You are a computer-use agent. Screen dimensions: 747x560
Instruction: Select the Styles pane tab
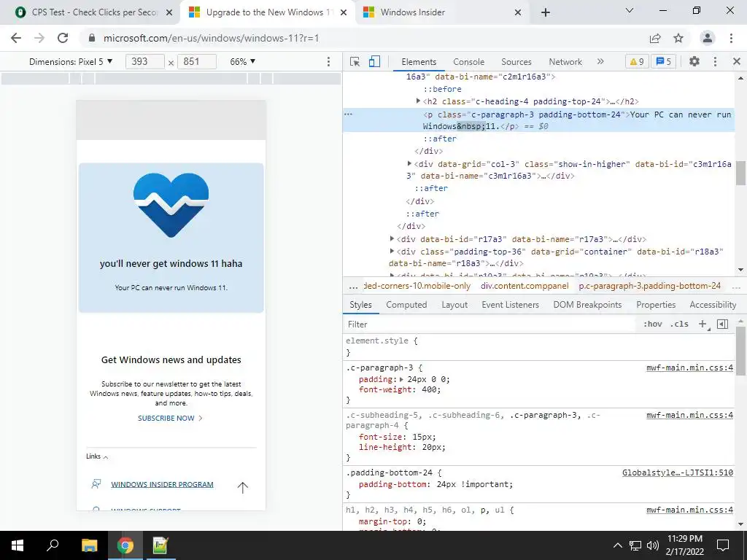pos(360,305)
